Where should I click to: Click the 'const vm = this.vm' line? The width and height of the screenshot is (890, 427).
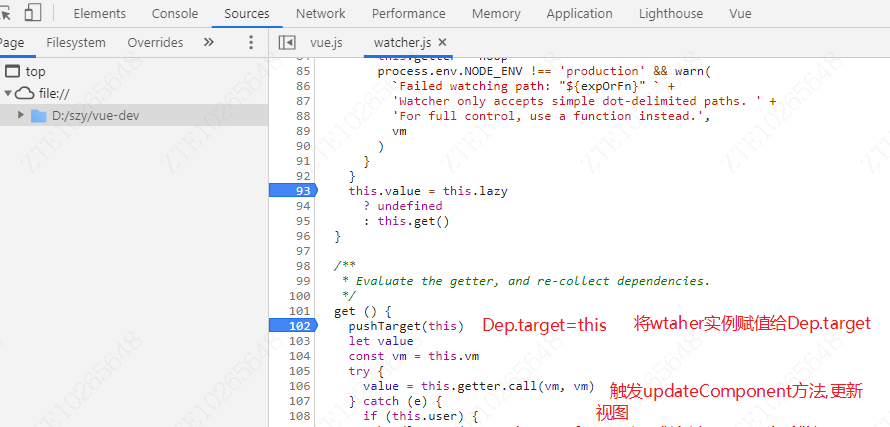(x=414, y=357)
